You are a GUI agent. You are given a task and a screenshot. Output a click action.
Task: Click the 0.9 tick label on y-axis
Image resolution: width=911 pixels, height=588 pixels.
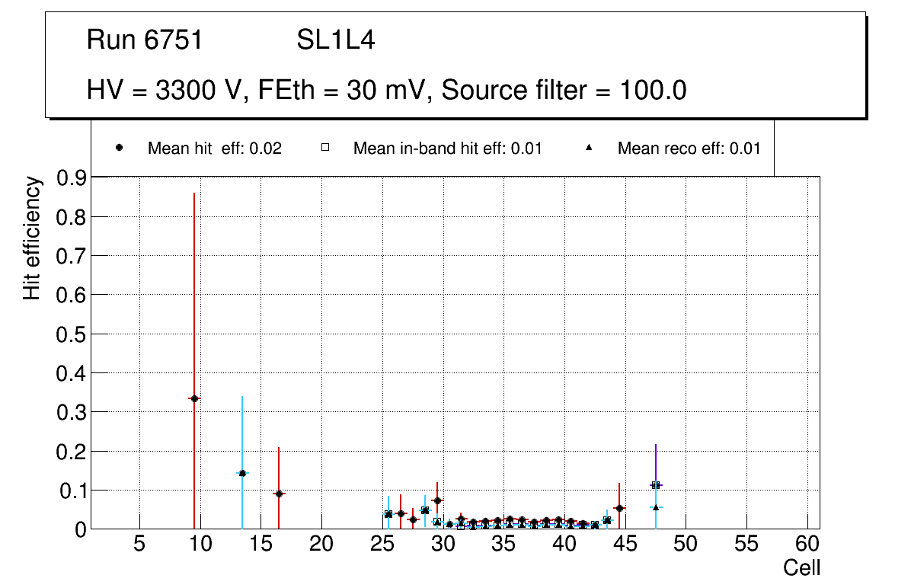click(72, 177)
